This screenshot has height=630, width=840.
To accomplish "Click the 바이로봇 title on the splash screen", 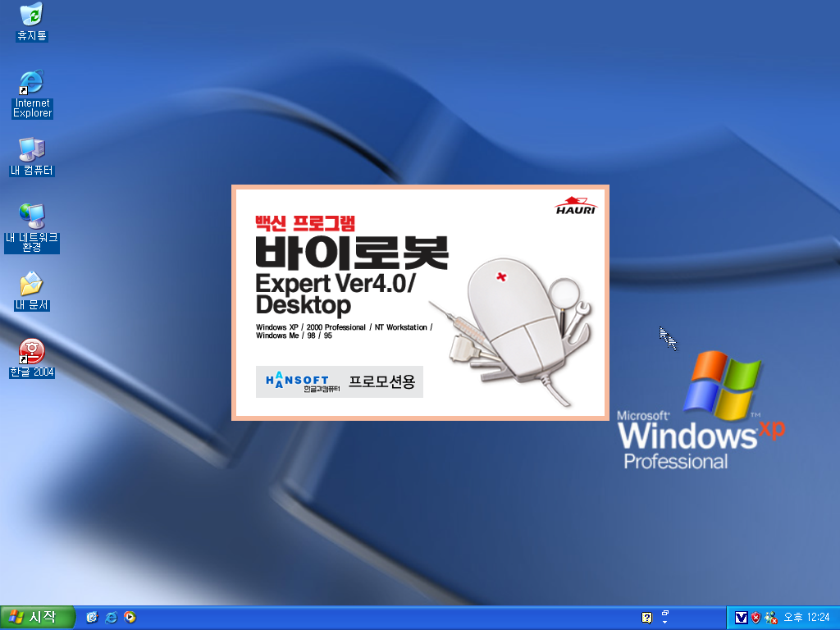I will pos(352,253).
